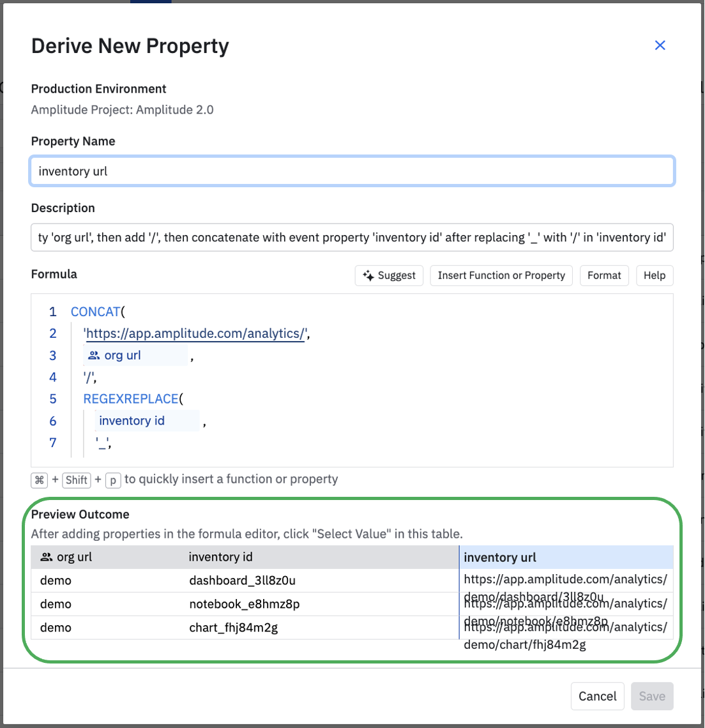
Task: Open the formula Help button
Action: coord(655,275)
